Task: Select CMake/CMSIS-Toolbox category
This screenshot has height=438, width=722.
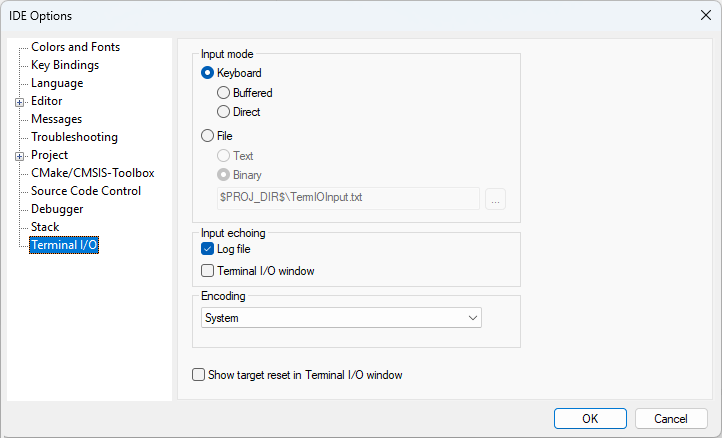Action: tap(92, 173)
